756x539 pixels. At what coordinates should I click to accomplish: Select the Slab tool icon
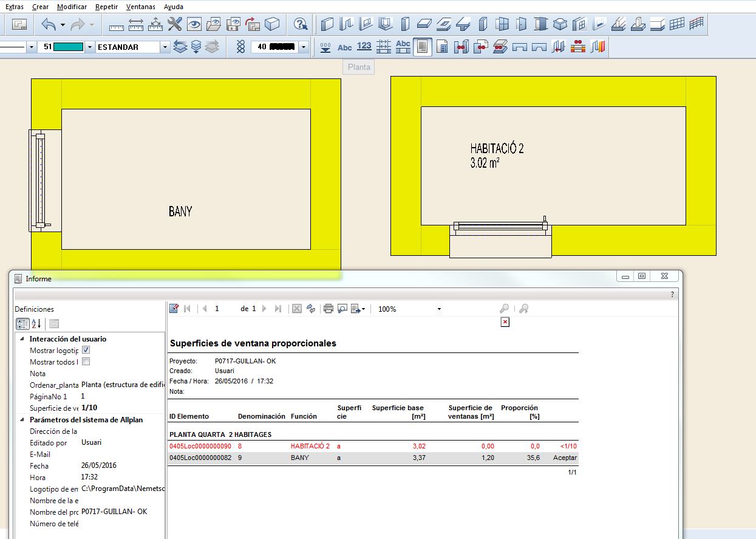424,25
